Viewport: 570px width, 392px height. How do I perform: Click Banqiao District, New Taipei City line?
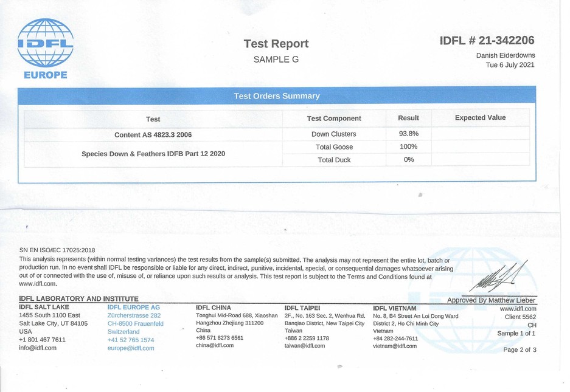tap(325, 323)
